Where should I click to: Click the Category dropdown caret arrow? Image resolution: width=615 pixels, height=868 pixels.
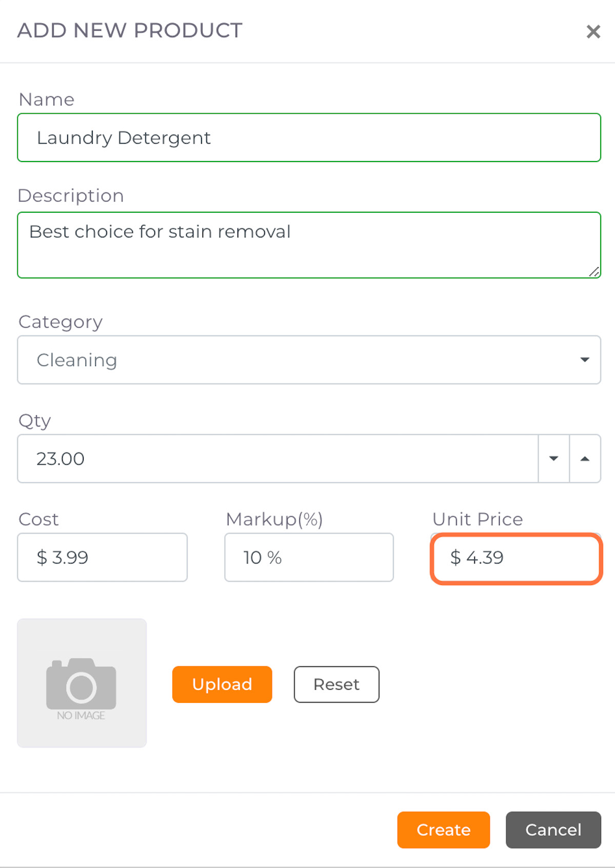coord(584,360)
